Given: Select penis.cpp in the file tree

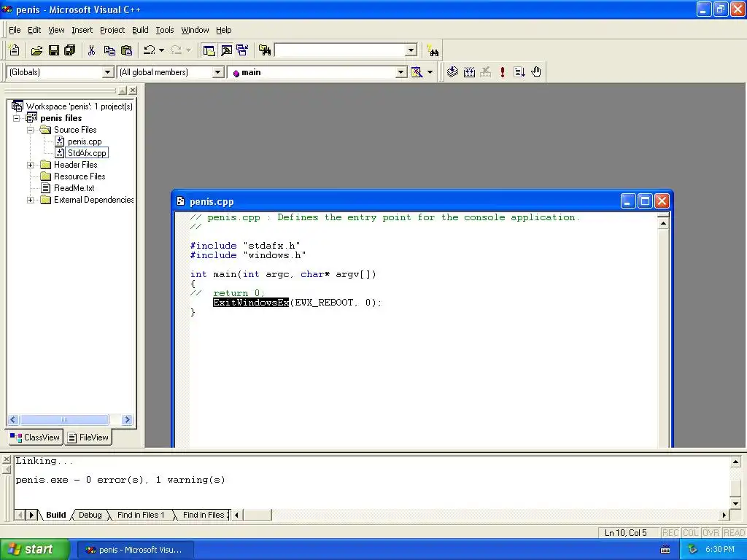Looking at the screenshot, I should point(85,141).
